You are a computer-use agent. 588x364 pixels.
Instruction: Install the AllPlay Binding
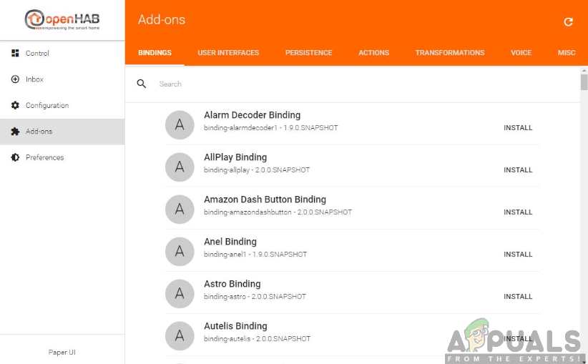tap(518, 169)
